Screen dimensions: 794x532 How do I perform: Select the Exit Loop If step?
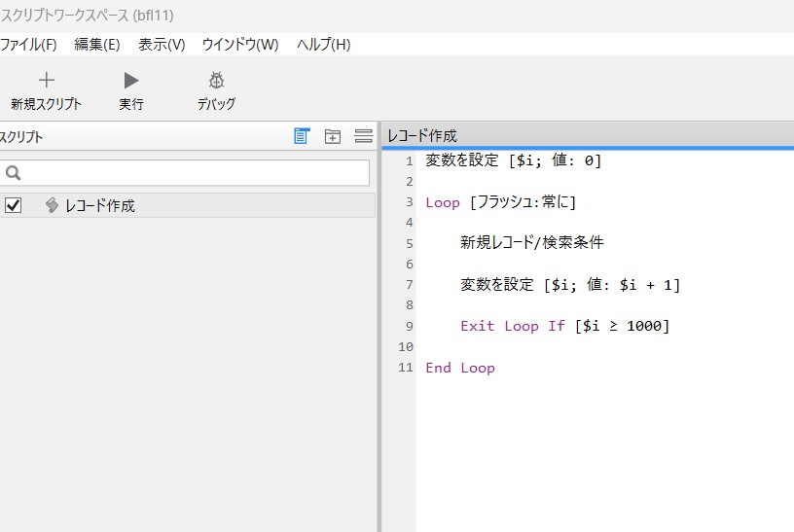pos(565,326)
